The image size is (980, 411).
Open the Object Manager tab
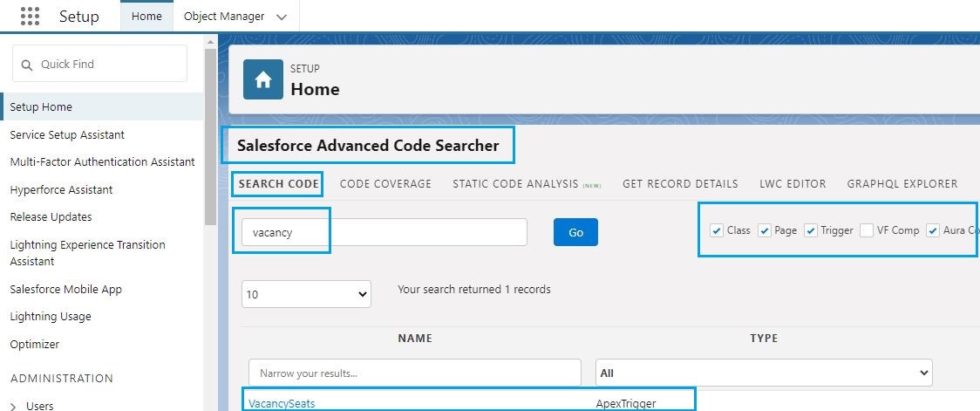224,17
